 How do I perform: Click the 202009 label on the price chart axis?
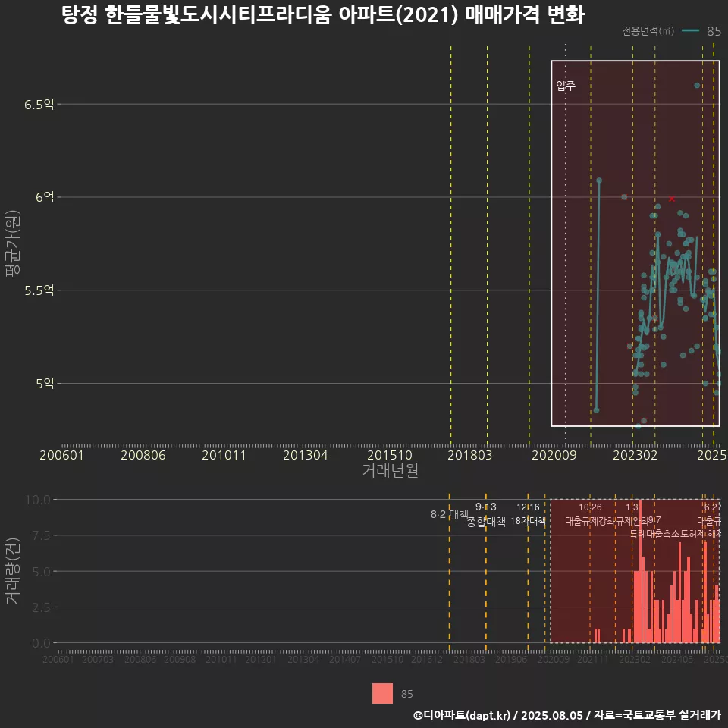(x=554, y=455)
